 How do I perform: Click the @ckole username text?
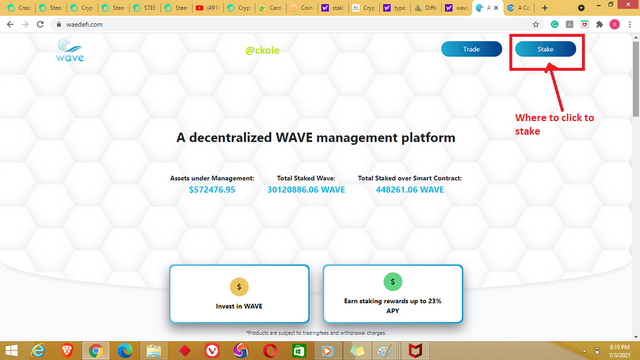tap(262, 51)
